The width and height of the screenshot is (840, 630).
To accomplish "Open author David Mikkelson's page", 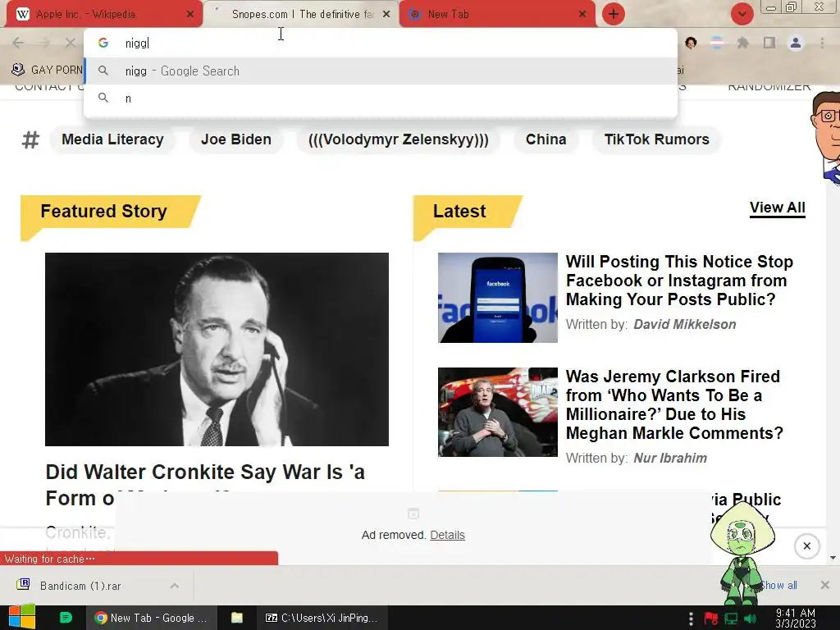I will point(685,325).
